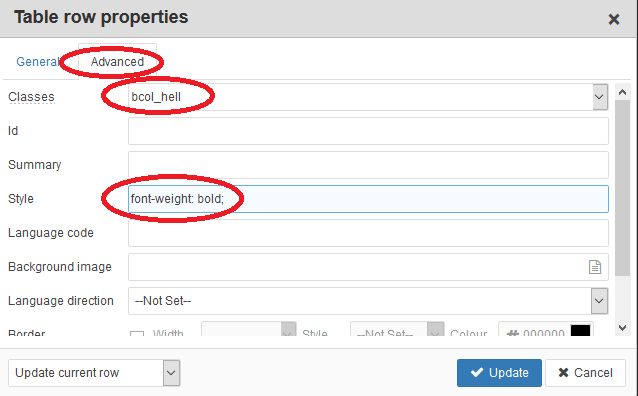Screen dimensions: 638x396
Task: Click the Update button checkmark icon
Action: coord(476,372)
